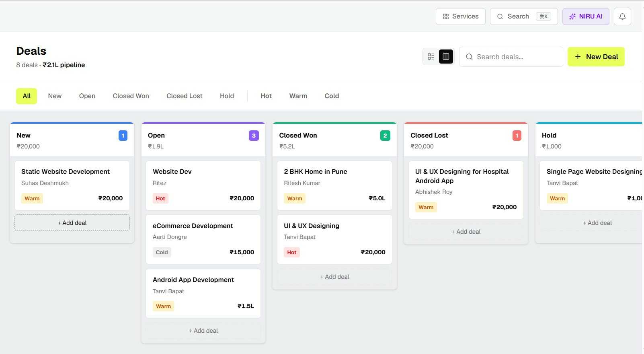Open the Website Dev deal card
The height and width of the screenshot is (354, 644).
203,185
